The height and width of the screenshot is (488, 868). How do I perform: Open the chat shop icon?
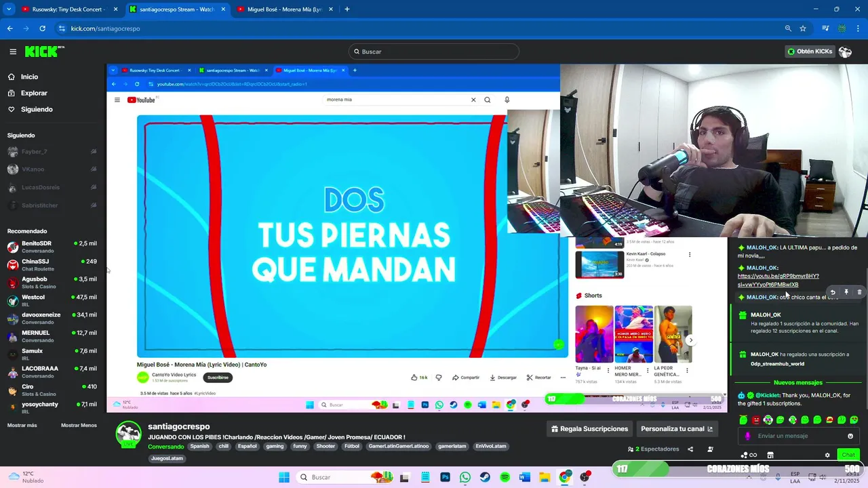770,455
